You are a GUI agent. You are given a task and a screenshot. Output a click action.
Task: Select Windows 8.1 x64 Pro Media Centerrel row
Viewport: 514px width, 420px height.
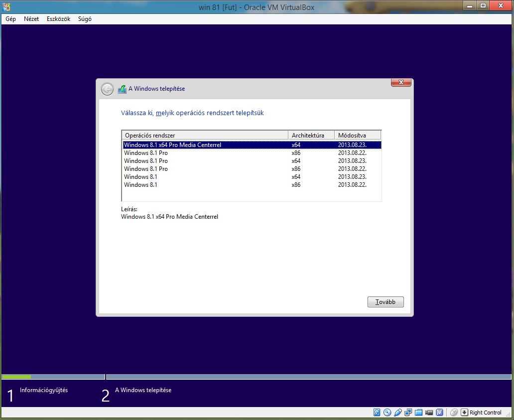pos(252,144)
